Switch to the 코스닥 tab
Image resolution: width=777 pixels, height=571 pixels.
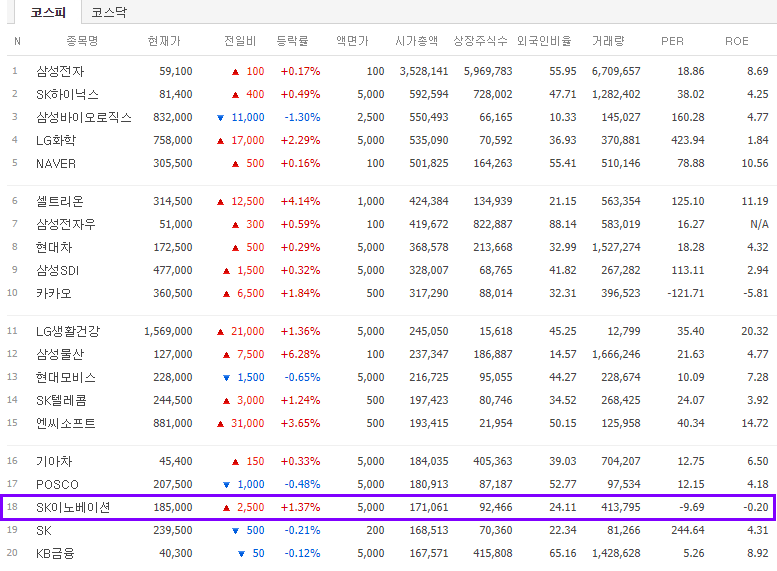(x=109, y=12)
